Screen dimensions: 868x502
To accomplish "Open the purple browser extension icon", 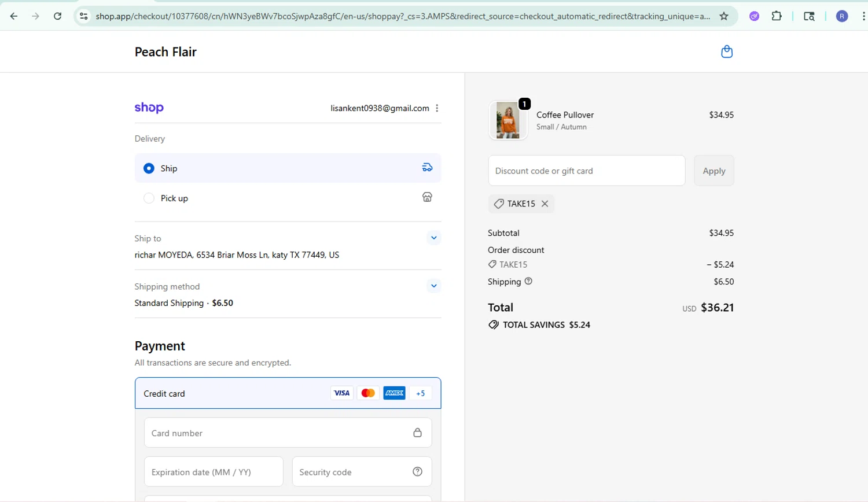I will 755,16.
